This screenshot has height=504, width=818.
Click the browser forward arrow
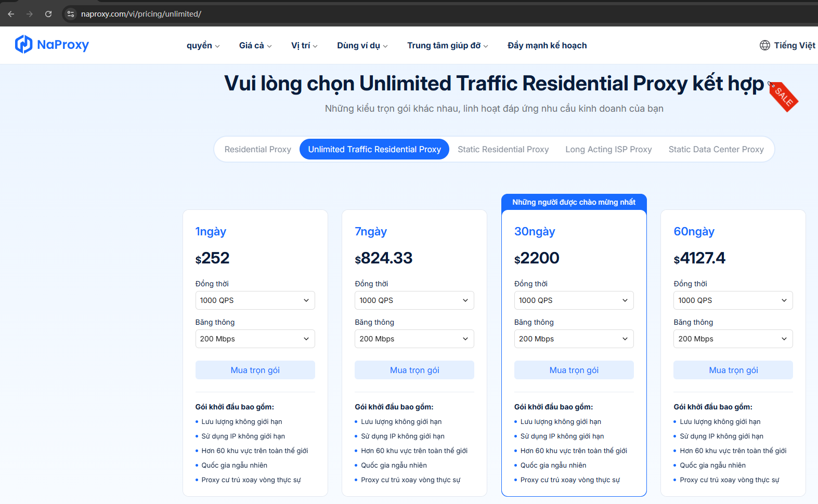pyautogui.click(x=30, y=14)
